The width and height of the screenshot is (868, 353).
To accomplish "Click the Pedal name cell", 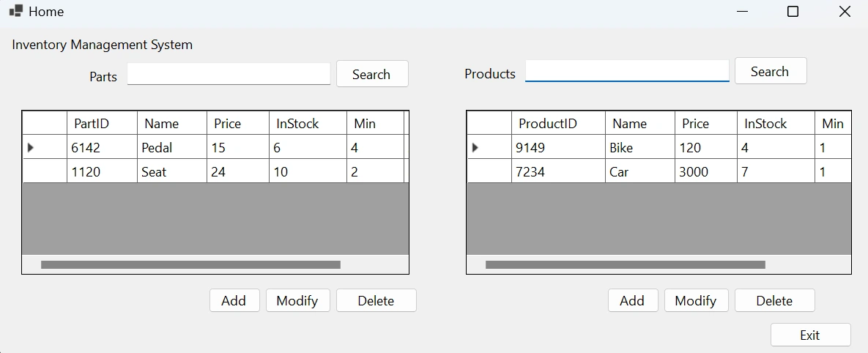I will [x=171, y=147].
